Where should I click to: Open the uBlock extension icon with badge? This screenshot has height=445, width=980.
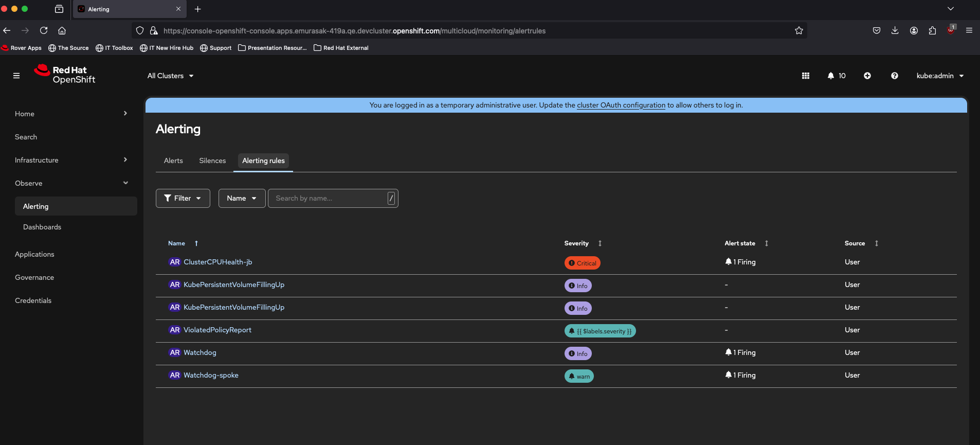coord(951,30)
